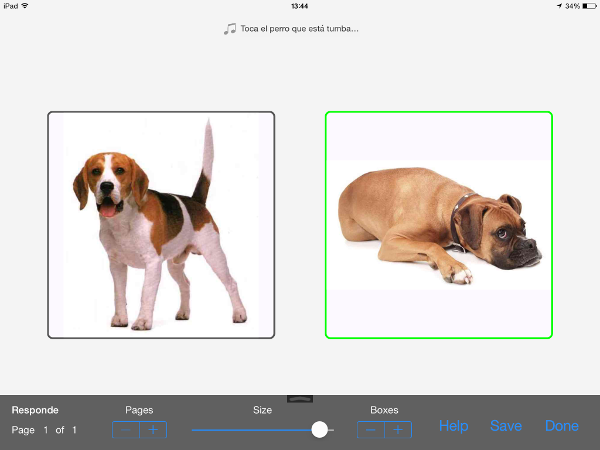Open the Help section
Viewport: 600px width, 450px height.
point(453,426)
